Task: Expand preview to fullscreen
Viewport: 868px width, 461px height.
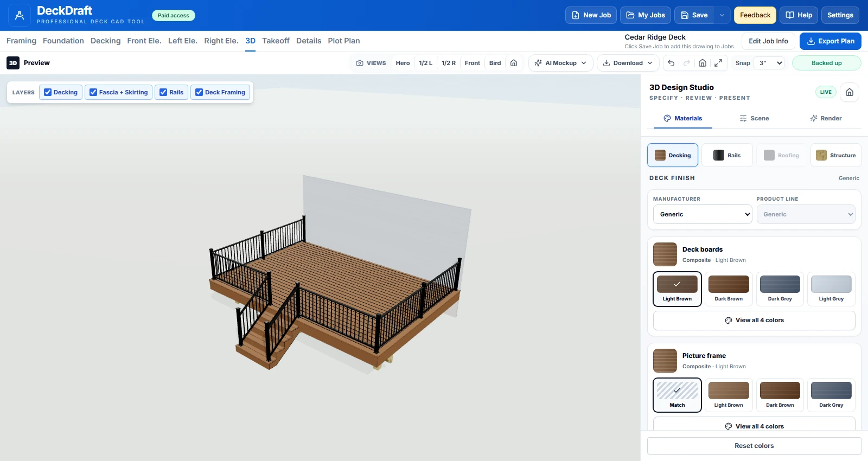Action: tap(718, 63)
